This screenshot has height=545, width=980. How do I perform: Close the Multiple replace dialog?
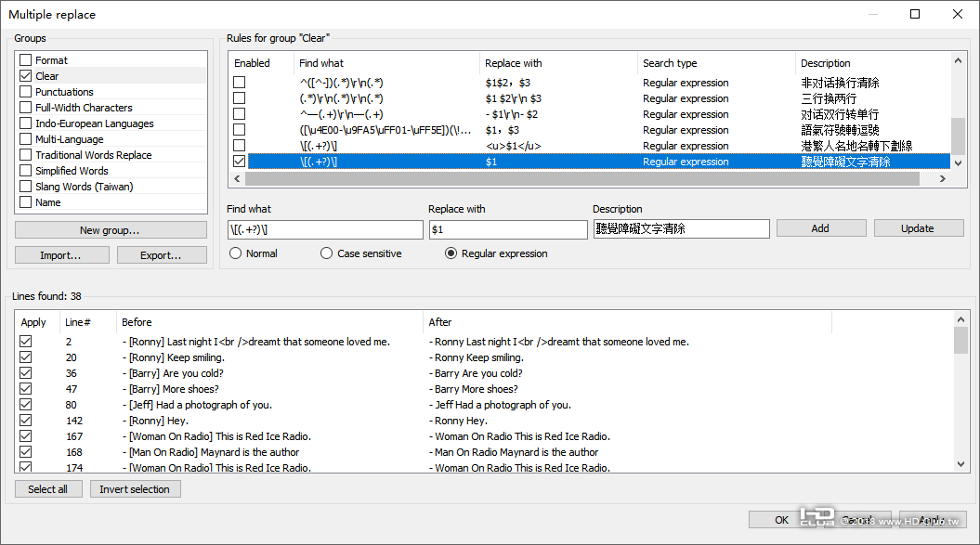958,14
